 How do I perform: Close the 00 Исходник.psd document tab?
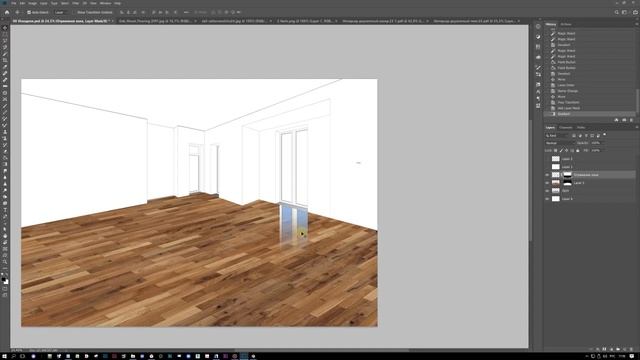click(113, 21)
